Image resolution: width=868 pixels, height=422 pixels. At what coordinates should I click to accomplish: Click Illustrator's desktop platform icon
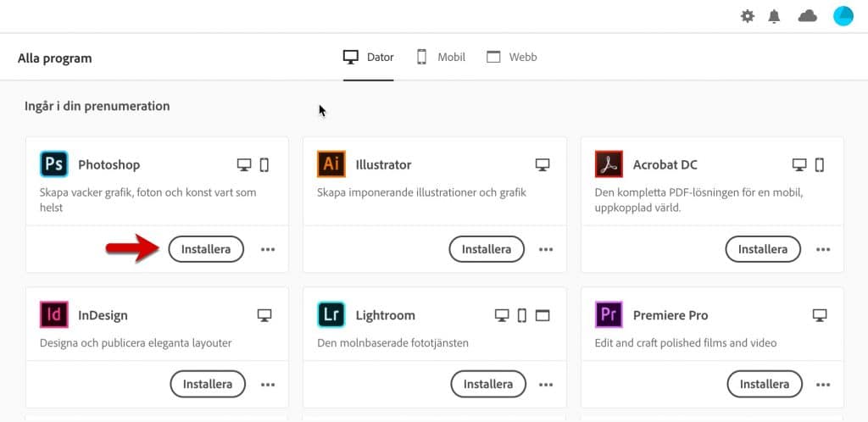pyautogui.click(x=542, y=165)
